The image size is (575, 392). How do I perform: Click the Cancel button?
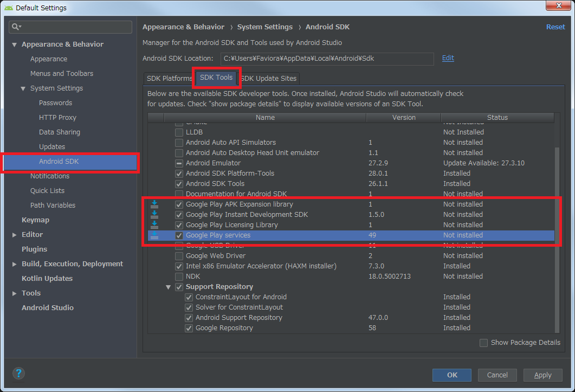click(x=498, y=375)
